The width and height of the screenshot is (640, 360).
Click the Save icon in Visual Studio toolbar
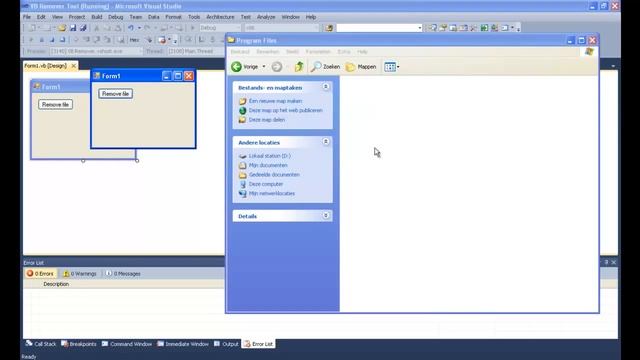point(73,28)
